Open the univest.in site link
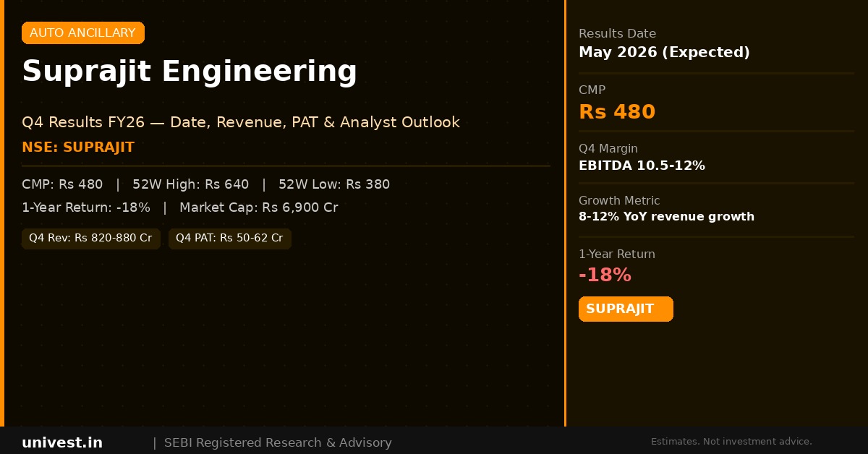 62,442
